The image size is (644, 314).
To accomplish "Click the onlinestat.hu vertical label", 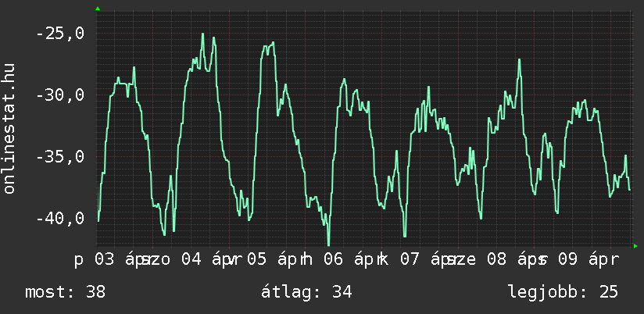I will [9, 129].
